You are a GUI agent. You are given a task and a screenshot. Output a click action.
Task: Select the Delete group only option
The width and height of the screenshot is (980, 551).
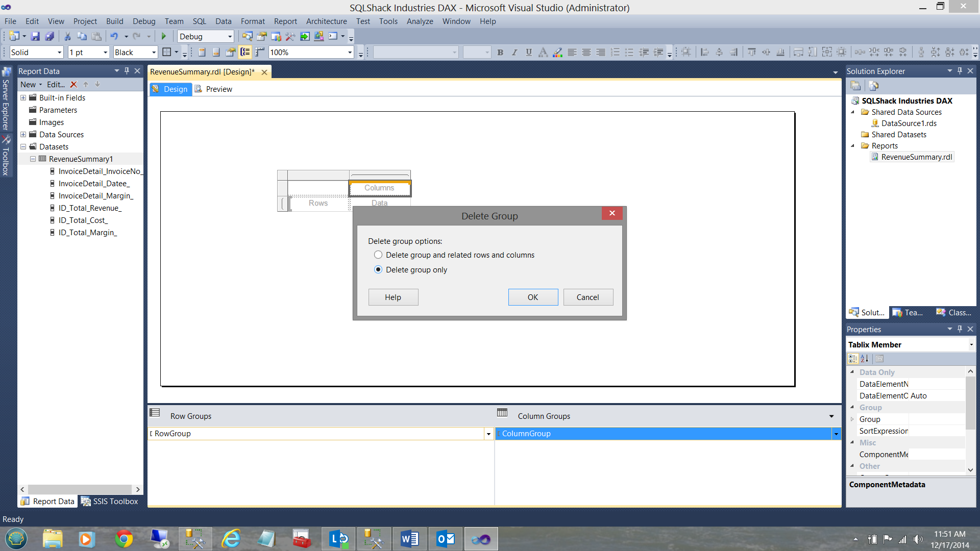(378, 269)
